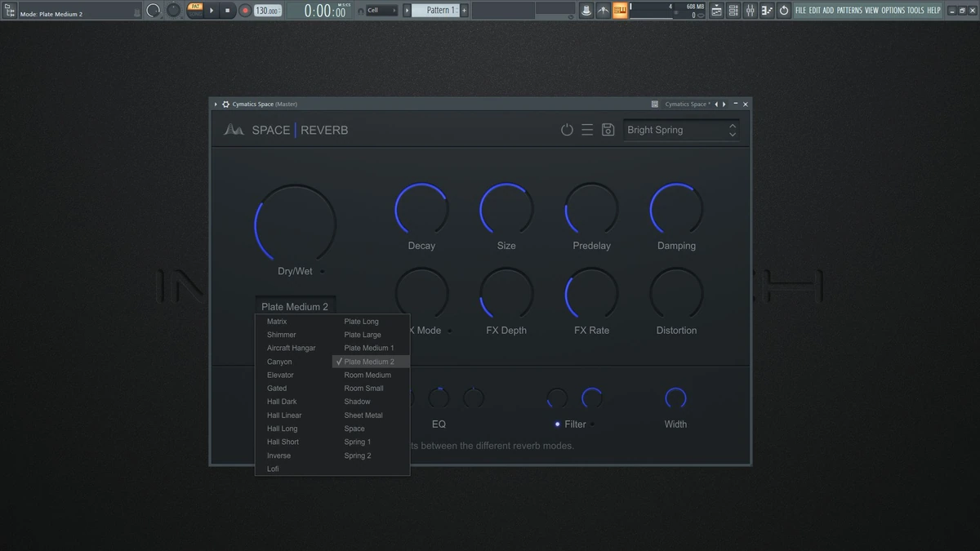Image resolution: width=980 pixels, height=551 pixels.
Task: Click the hint bar tree icon top-left
Action: [x=10, y=11]
